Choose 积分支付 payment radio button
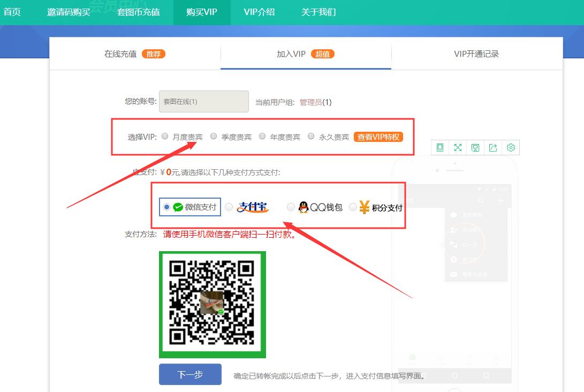 pos(353,207)
